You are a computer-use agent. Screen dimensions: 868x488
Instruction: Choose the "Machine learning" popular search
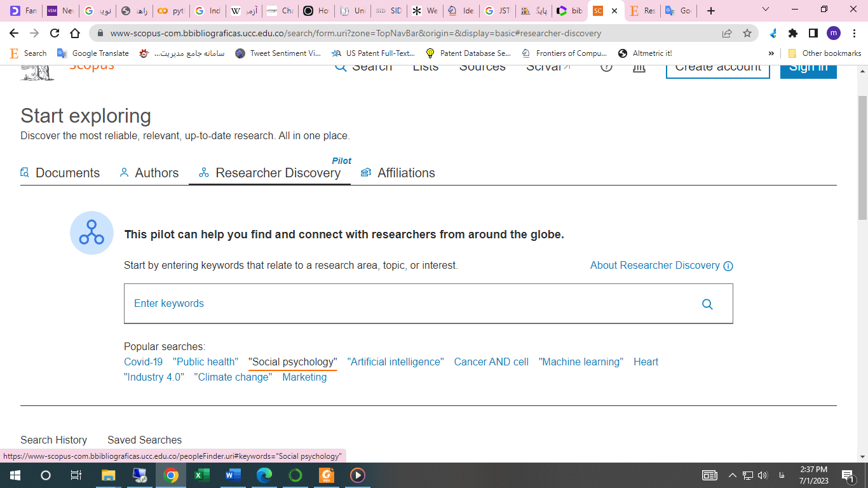pyautogui.click(x=581, y=362)
